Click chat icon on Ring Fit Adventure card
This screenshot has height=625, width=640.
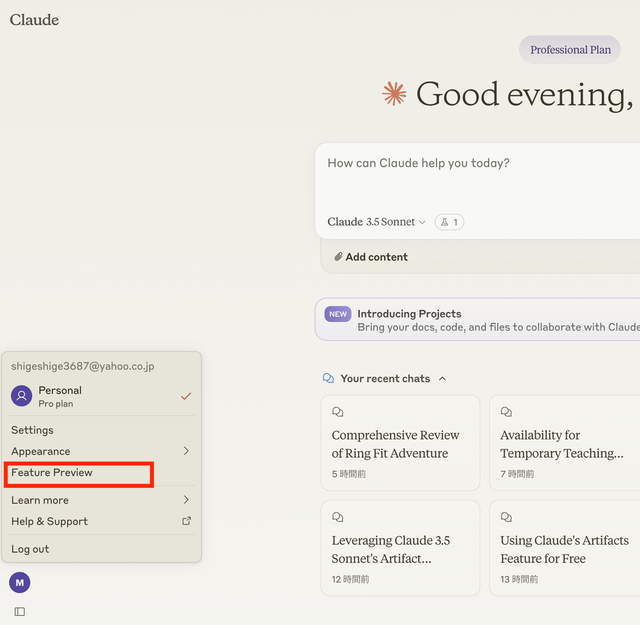click(x=338, y=412)
